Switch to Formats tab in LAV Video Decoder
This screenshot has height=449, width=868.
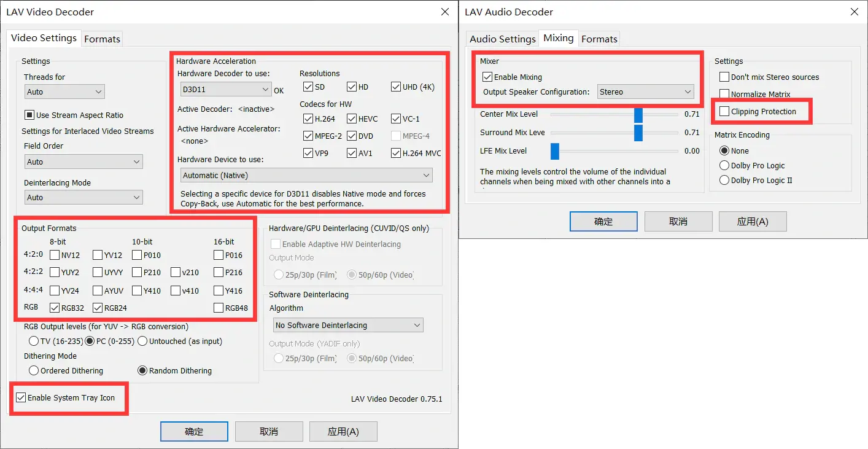click(x=102, y=39)
